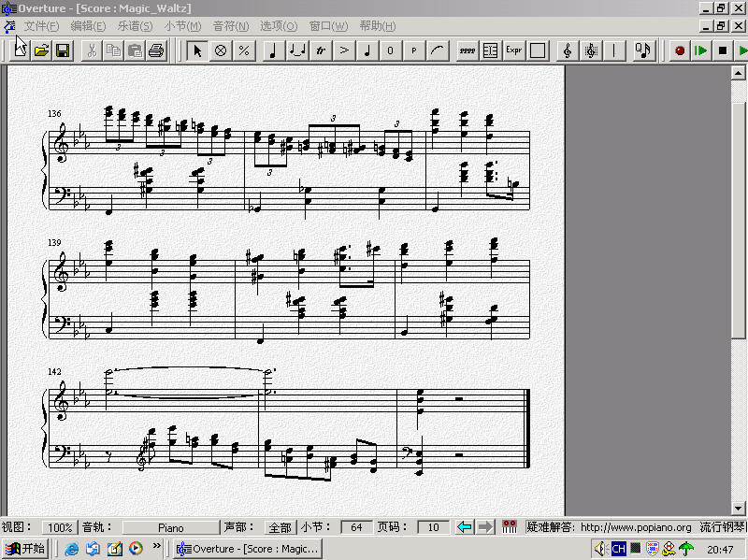Image resolution: width=748 pixels, height=560 pixels.
Task: Click the document icon left of 文件(F)
Action: point(9,26)
